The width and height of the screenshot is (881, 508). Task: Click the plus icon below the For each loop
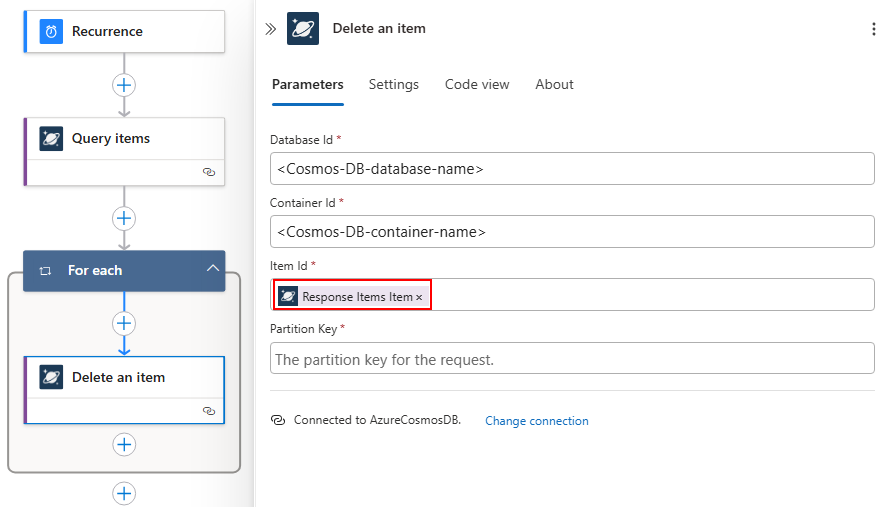click(124, 493)
